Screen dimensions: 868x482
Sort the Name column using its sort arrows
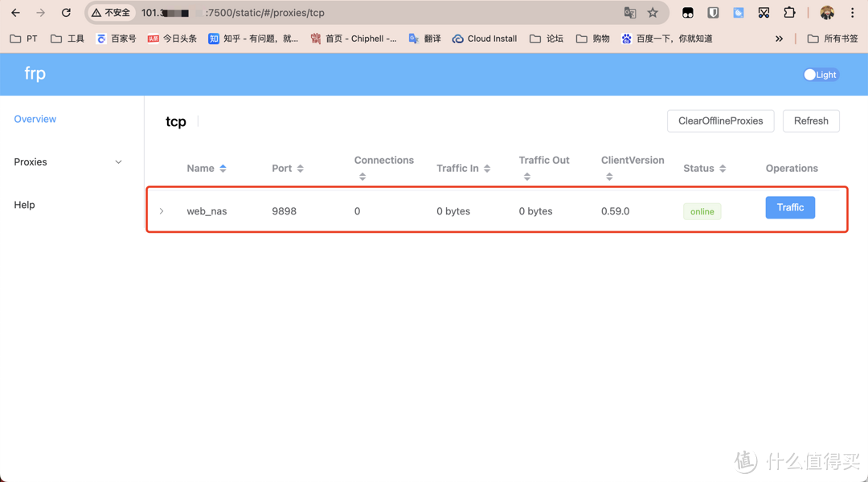point(223,168)
